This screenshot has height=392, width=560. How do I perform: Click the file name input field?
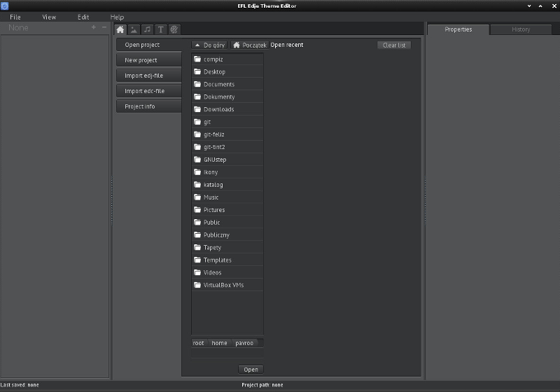pos(227,353)
